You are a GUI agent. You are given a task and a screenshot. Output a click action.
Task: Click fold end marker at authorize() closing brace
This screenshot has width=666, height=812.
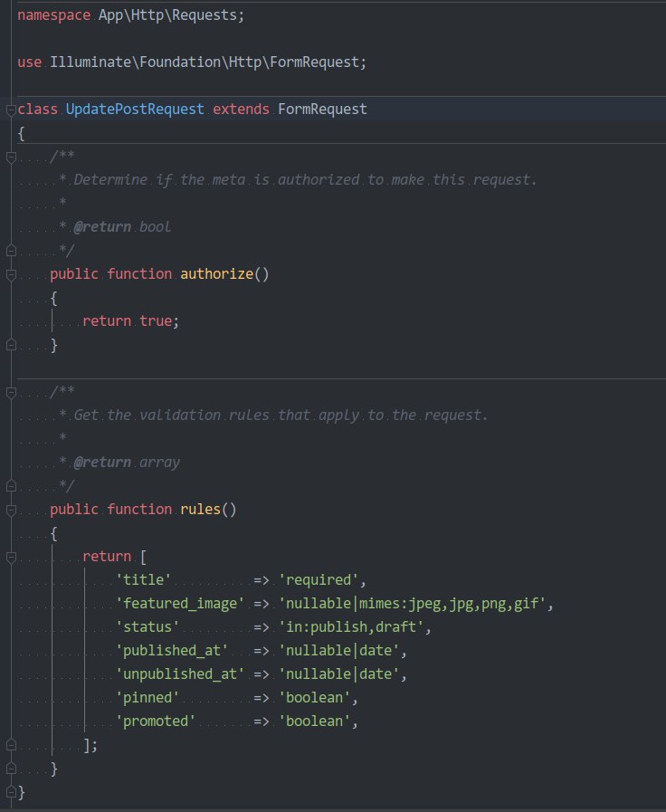point(11,345)
